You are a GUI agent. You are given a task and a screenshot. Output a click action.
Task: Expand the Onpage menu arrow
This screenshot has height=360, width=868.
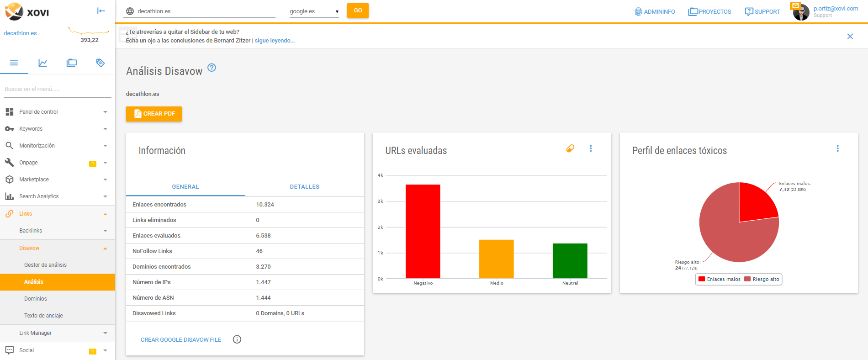pyautogui.click(x=106, y=163)
